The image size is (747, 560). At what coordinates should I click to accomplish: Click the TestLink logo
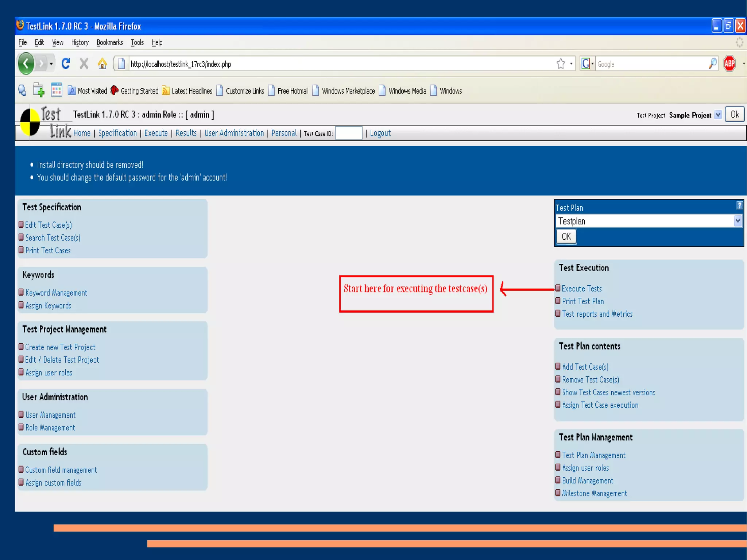point(45,123)
